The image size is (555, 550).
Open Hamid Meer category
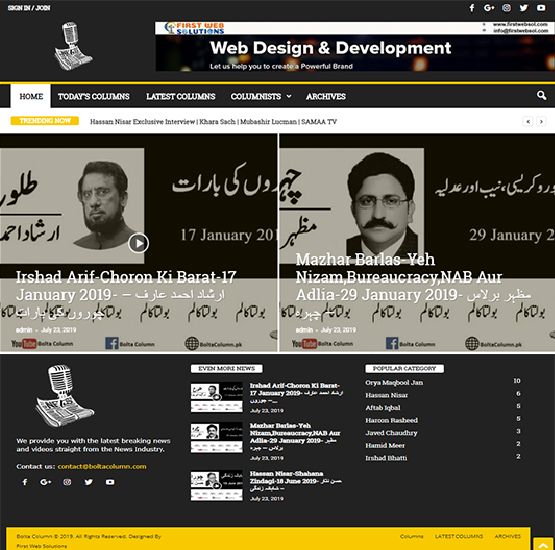coord(385,445)
